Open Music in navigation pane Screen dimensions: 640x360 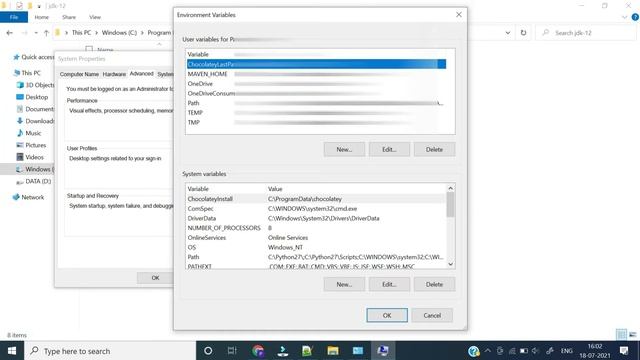[x=29, y=133]
